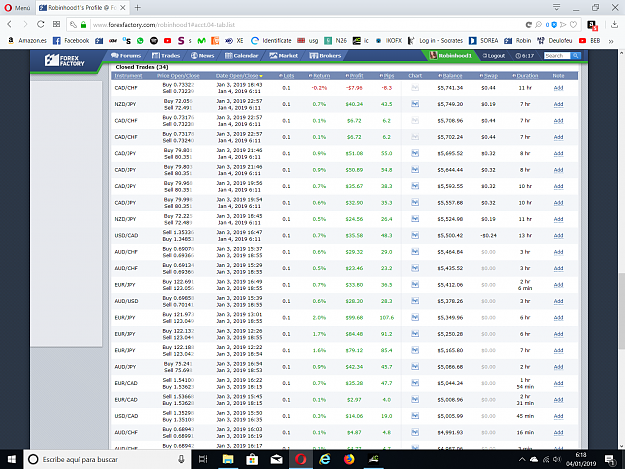Open the Forums tab
The height and width of the screenshot is (469, 625).
pos(126,56)
